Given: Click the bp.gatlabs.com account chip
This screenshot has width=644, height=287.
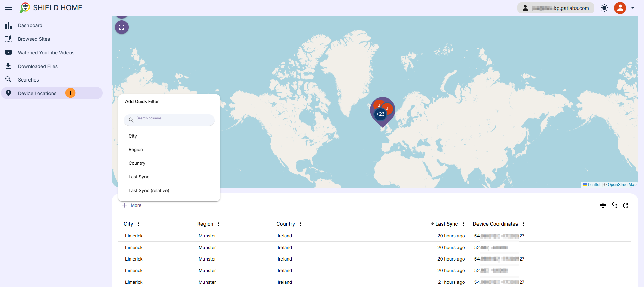Looking at the screenshot, I should 555,8.
